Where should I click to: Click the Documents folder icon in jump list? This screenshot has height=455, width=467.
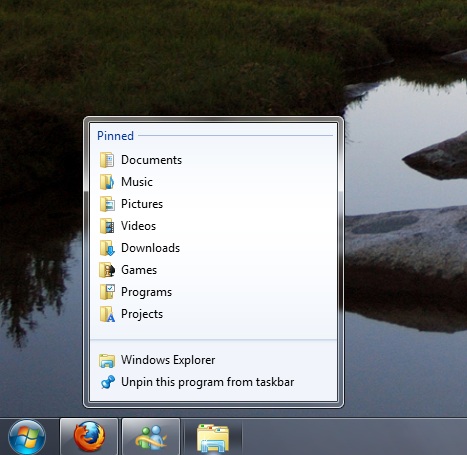tap(107, 160)
